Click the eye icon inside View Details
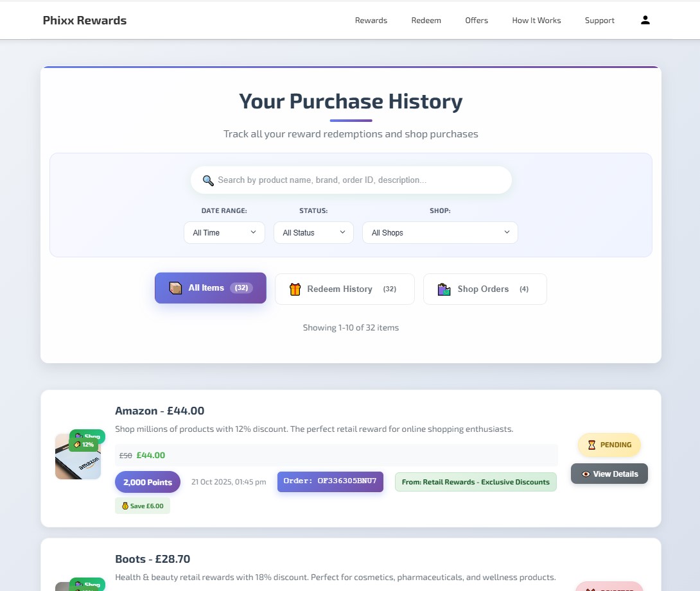This screenshot has height=591, width=700. click(x=586, y=474)
